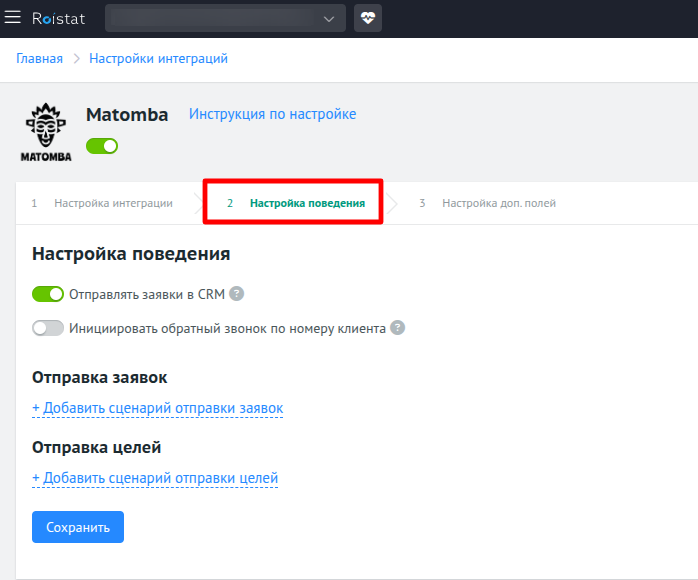
Task: Click the heart health monitor icon
Action: [x=368, y=18]
